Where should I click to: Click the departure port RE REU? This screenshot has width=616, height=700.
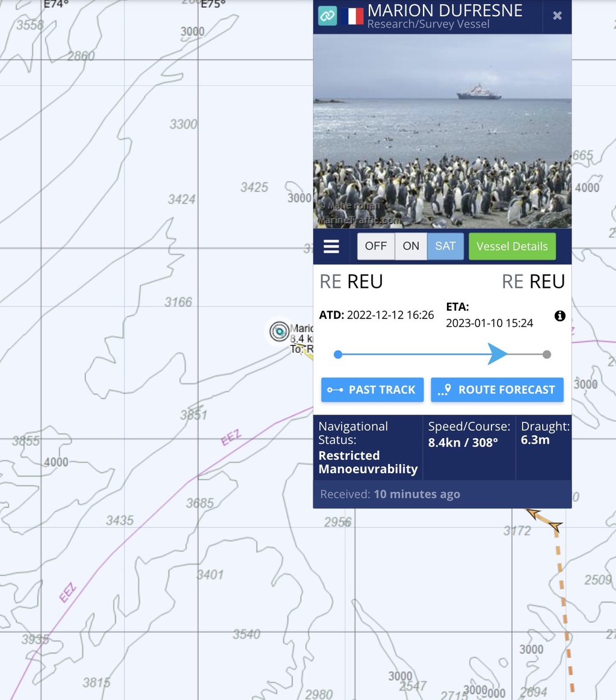click(x=351, y=282)
